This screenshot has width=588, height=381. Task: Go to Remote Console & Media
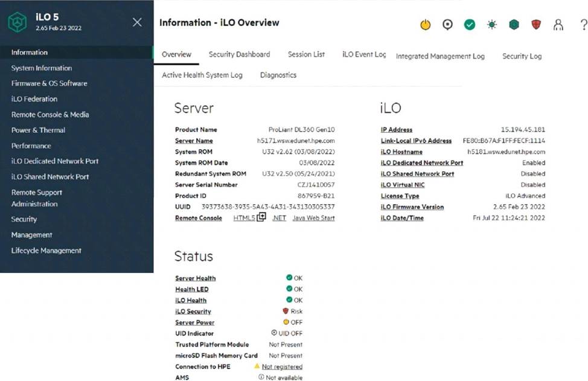(50, 115)
